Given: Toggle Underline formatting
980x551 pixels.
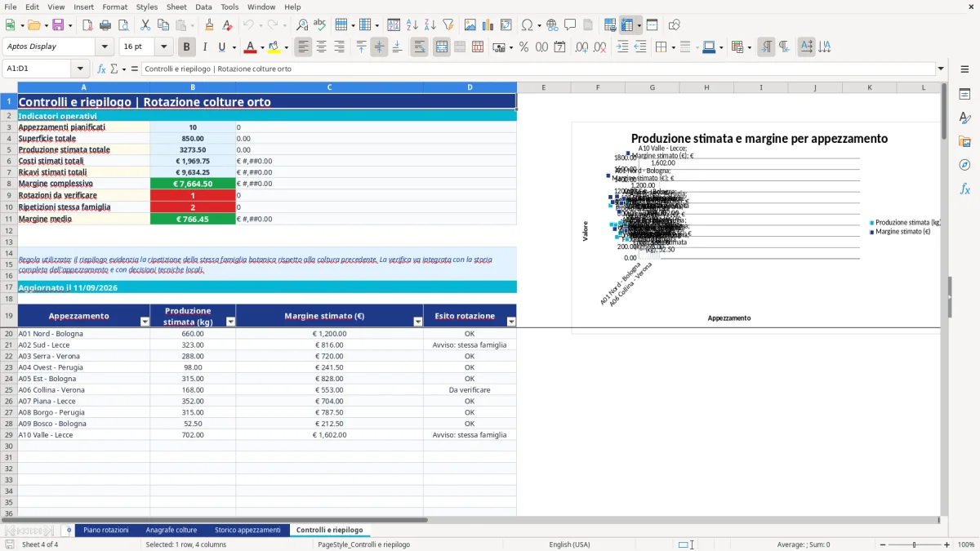Looking at the screenshot, I should point(222,47).
